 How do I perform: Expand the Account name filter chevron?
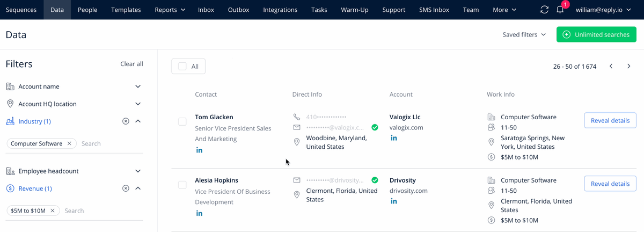[138, 86]
